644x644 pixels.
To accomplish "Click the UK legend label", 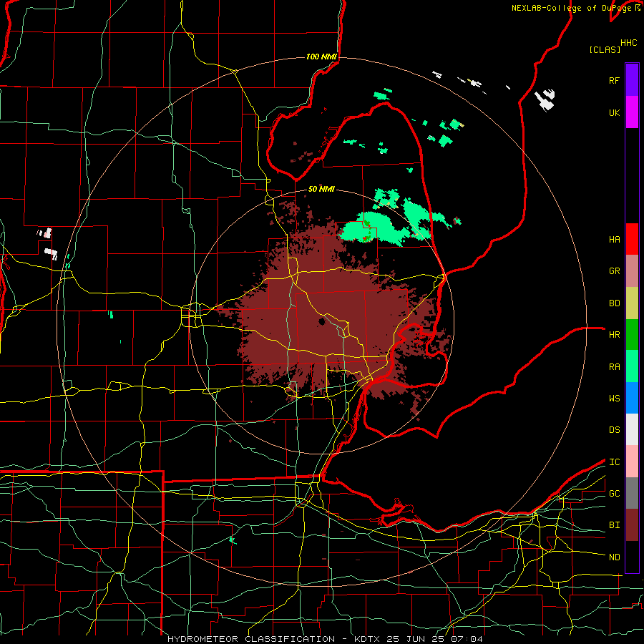I will (615, 112).
